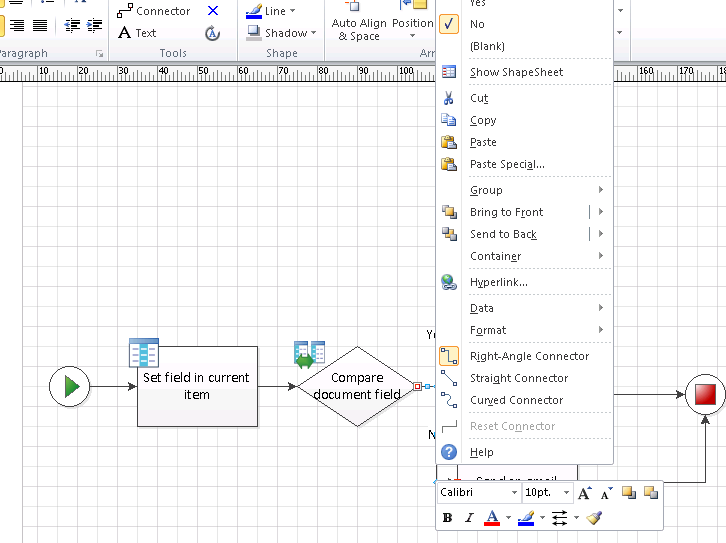Open the Format submenu
The width and height of the screenshot is (726, 543).
[525, 330]
